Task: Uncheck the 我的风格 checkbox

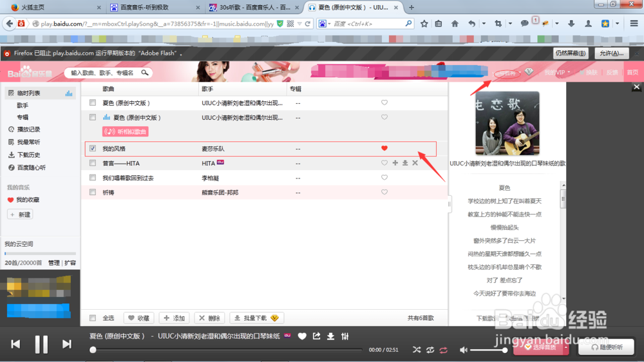Action: (93, 148)
